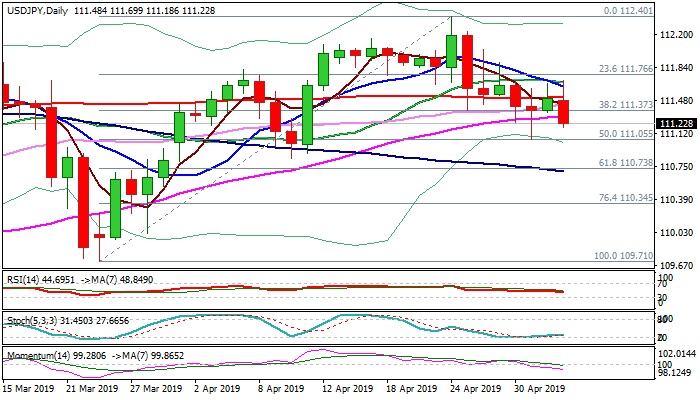The image size is (700, 400).
Task: Click the current price tag 111.228
Action: (x=676, y=123)
